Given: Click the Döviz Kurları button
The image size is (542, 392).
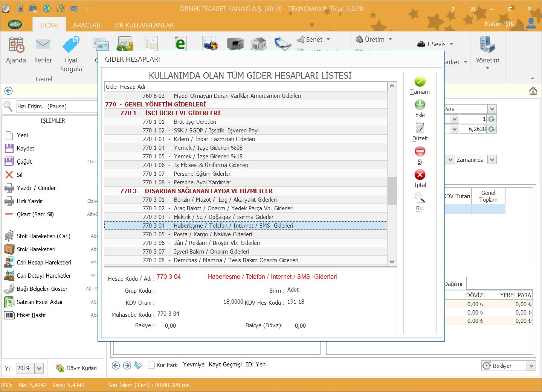Looking at the screenshot, I should point(76,368).
